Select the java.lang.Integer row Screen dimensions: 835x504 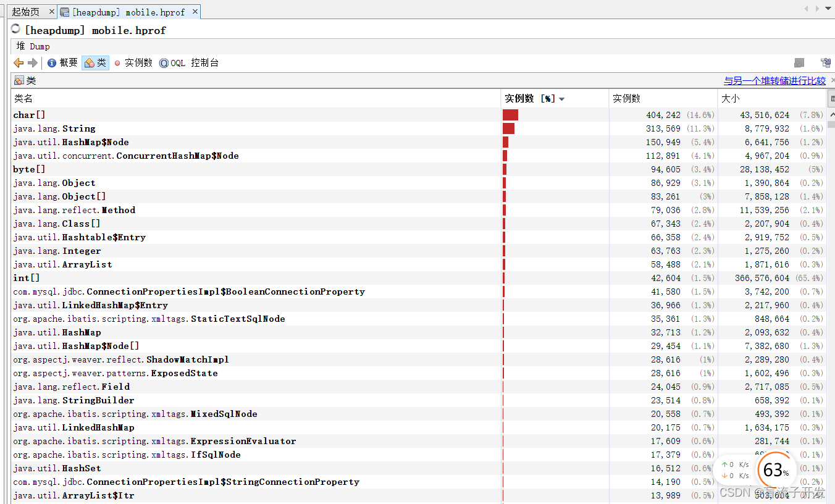[x=418, y=251]
